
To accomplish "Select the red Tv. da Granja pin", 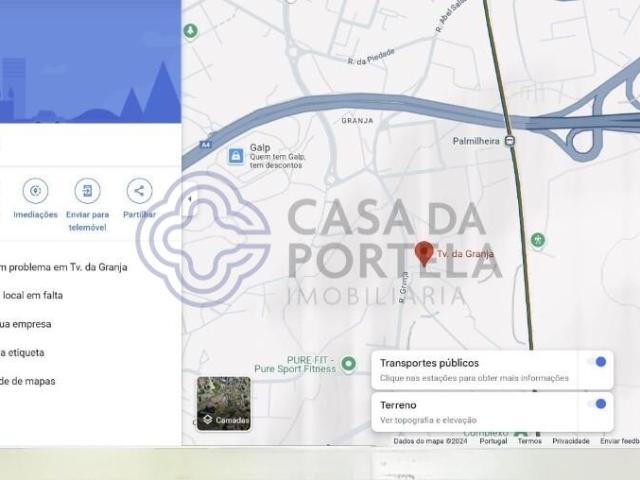I will pos(425,253).
